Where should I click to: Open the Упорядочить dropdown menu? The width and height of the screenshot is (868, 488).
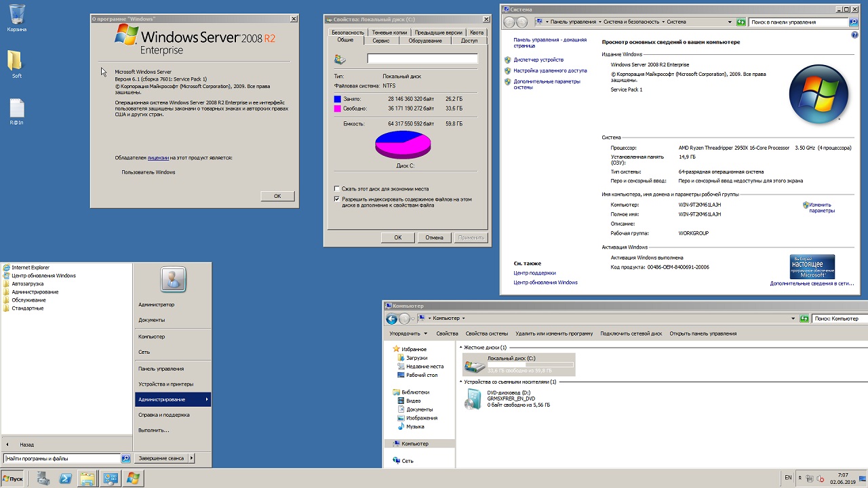click(408, 333)
